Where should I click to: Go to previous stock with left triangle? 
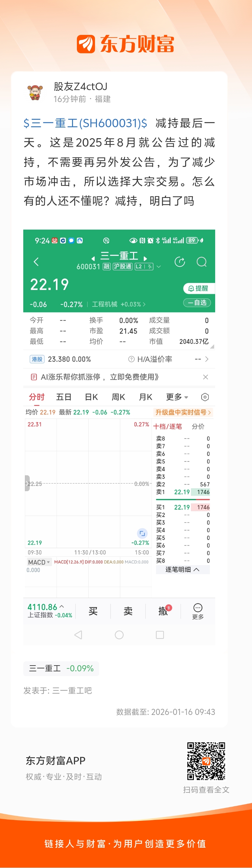(x=93, y=258)
